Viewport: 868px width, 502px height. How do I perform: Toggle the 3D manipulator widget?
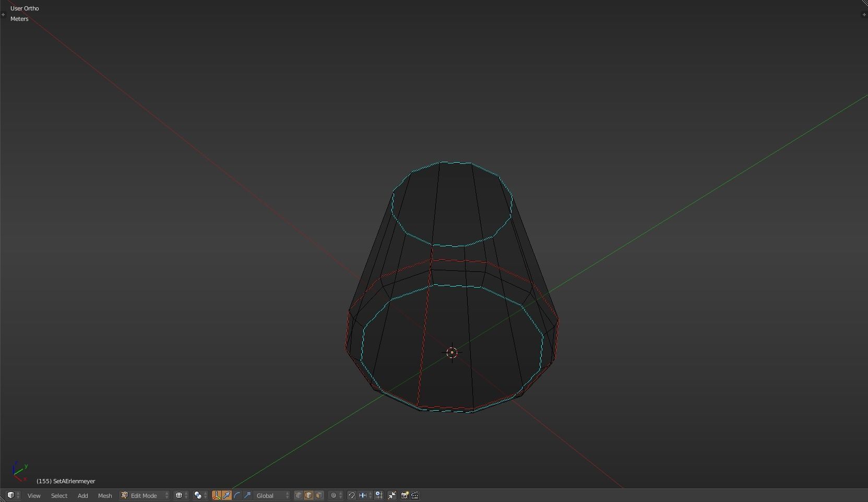[217, 495]
